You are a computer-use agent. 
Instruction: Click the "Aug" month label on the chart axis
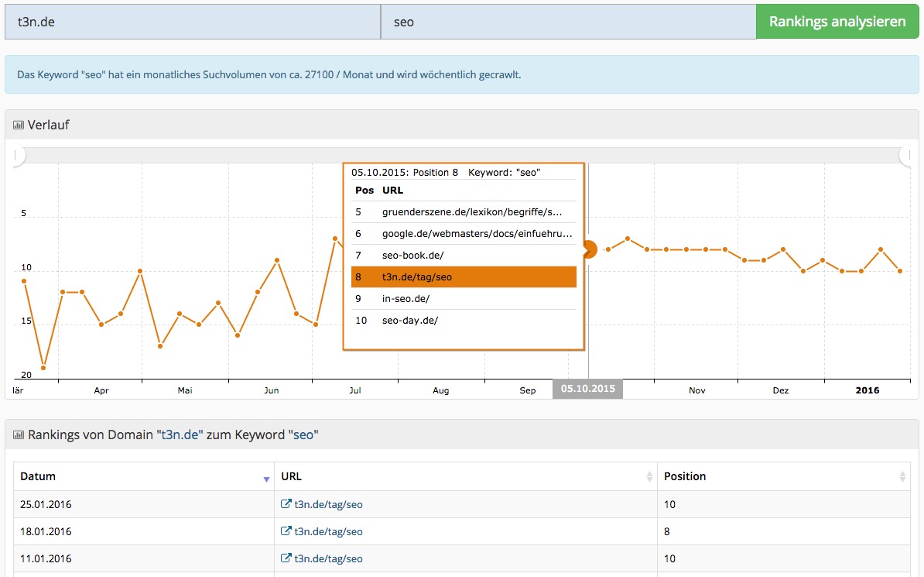[x=441, y=390]
